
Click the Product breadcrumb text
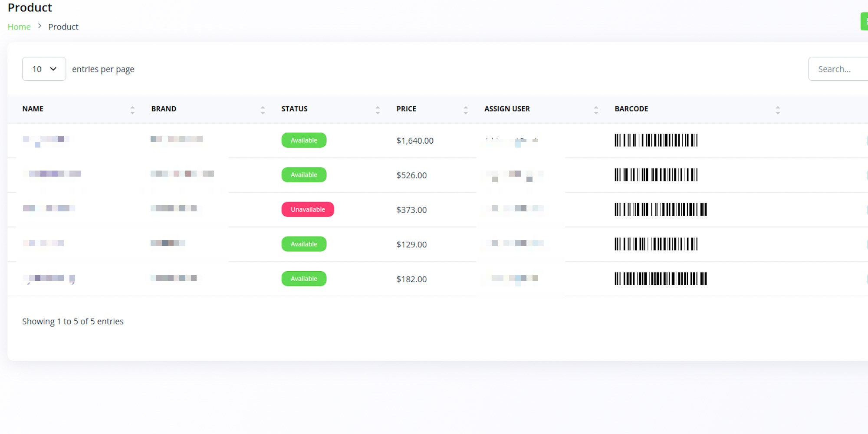(63, 27)
